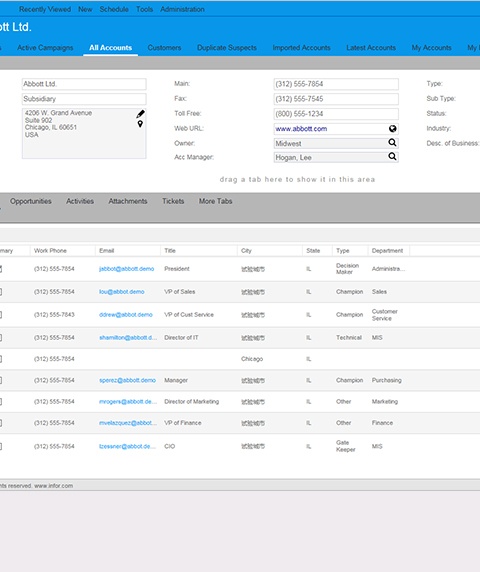Switch to Latest Accounts tab
This screenshot has width=480, height=572.
[371, 48]
